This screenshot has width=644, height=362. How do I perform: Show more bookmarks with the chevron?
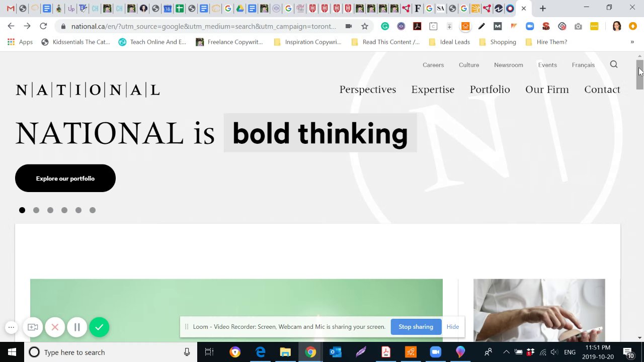coord(632,42)
